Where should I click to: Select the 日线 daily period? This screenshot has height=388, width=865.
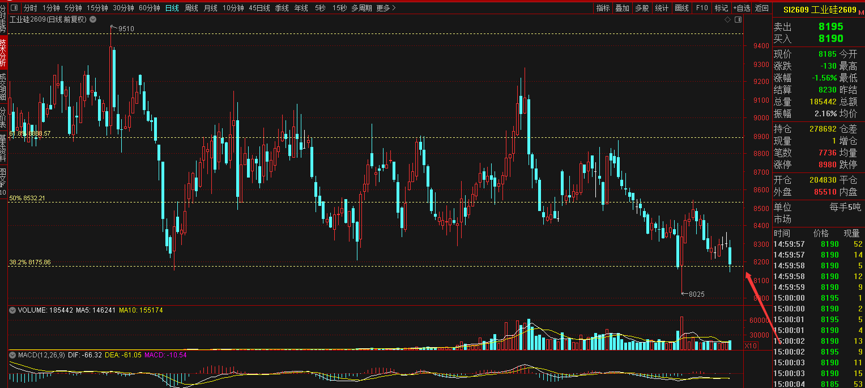(x=172, y=8)
